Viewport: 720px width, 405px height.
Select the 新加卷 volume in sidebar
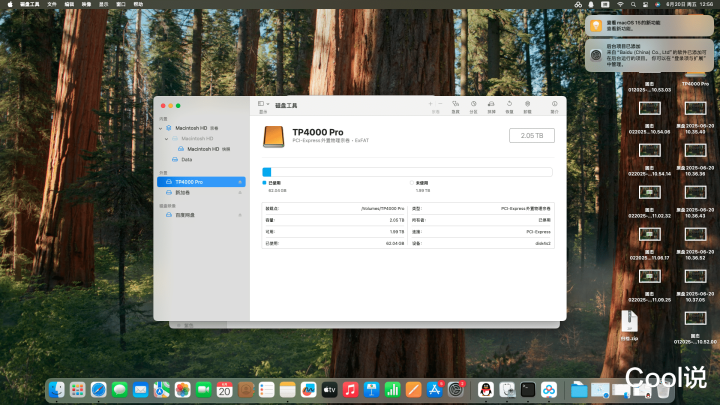[x=201, y=193]
